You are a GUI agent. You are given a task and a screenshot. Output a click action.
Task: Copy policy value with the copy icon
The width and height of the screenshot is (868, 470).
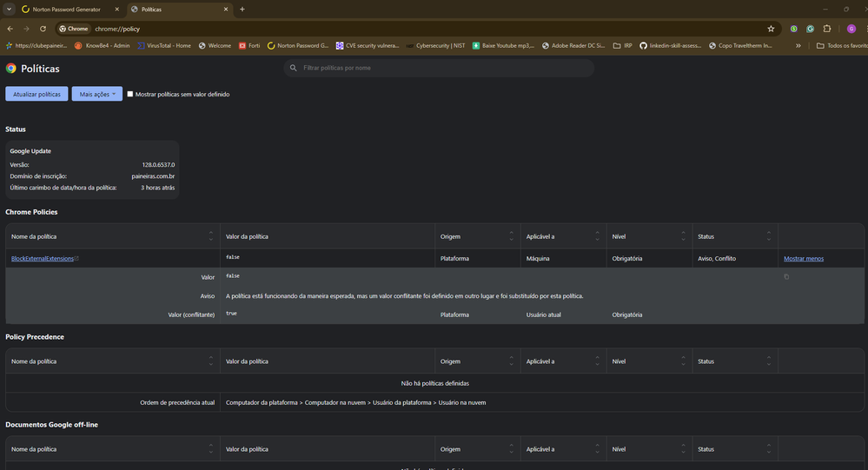point(786,277)
